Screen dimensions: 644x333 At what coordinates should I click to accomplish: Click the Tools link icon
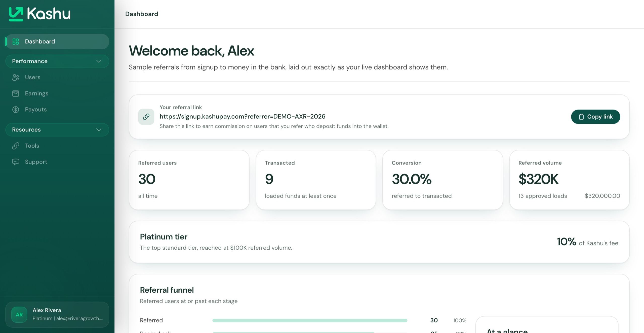pyautogui.click(x=16, y=146)
